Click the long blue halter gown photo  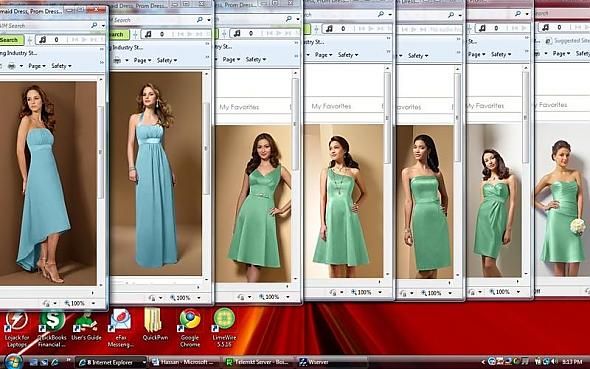[155, 174]
